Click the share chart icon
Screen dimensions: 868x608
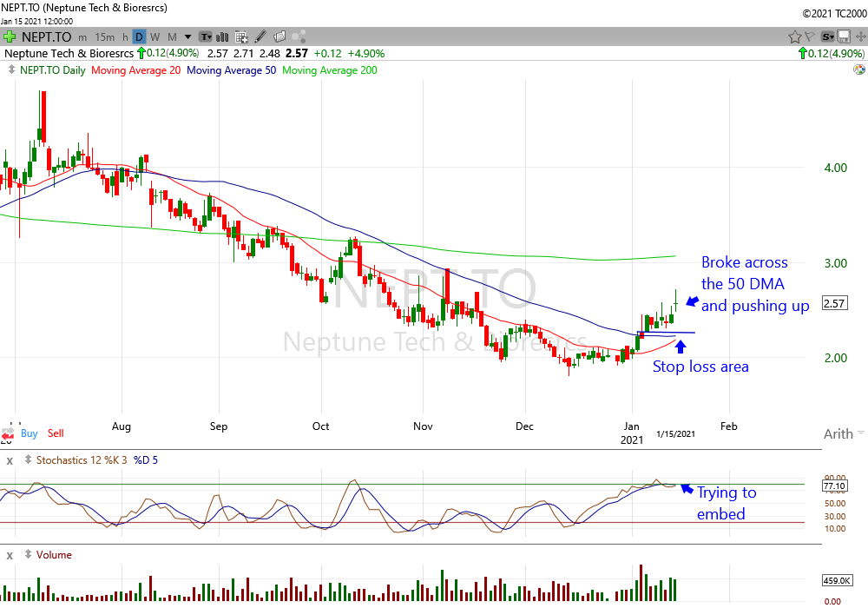click(299, 37)
